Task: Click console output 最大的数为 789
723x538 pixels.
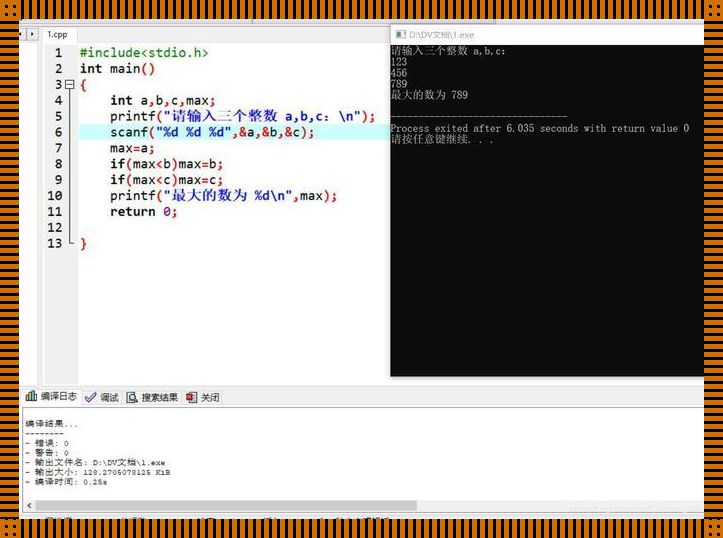Action: (429, 95)
